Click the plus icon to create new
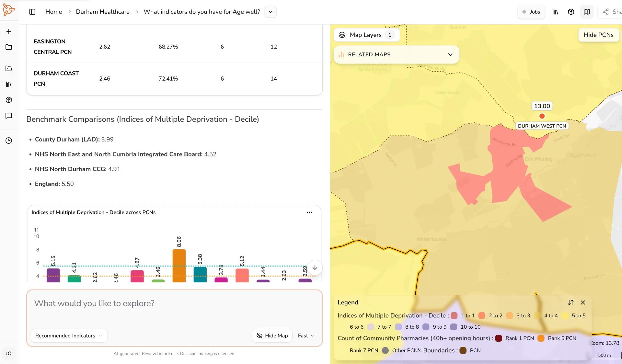 pos(9,31)
